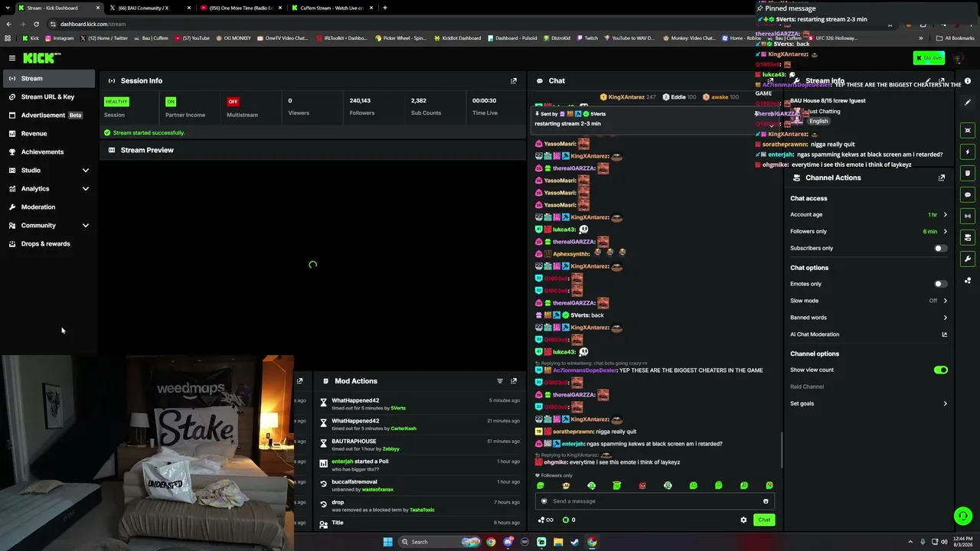Click the Kick logo
The width and height of the screenshot is (980, 551).
tap(41, 58)
